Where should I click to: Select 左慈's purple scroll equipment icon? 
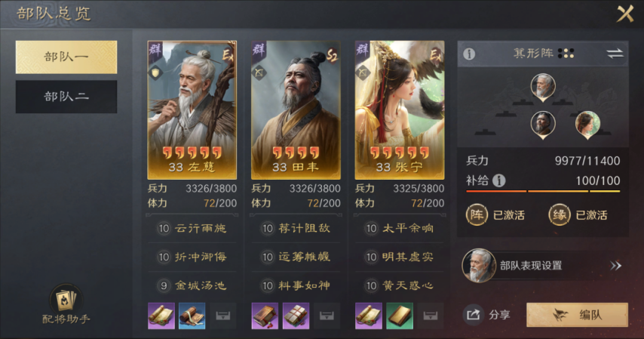point(161,316)
